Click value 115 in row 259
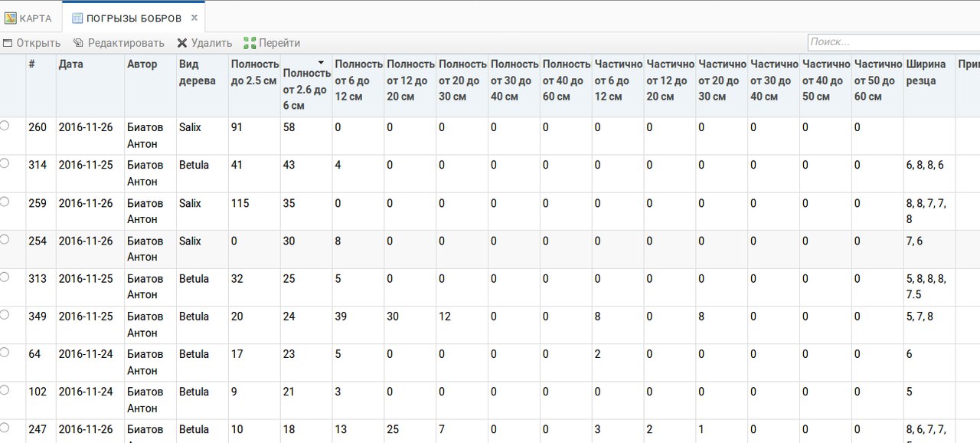 click(x=240, y=203)
